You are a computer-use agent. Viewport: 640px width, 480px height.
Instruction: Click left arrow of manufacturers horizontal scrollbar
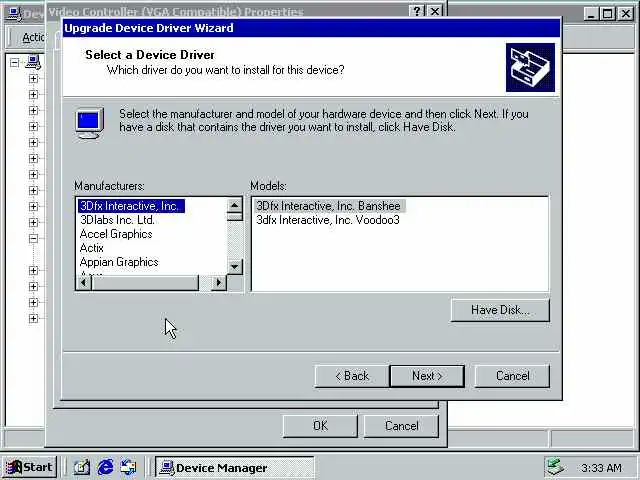point(84,282)
